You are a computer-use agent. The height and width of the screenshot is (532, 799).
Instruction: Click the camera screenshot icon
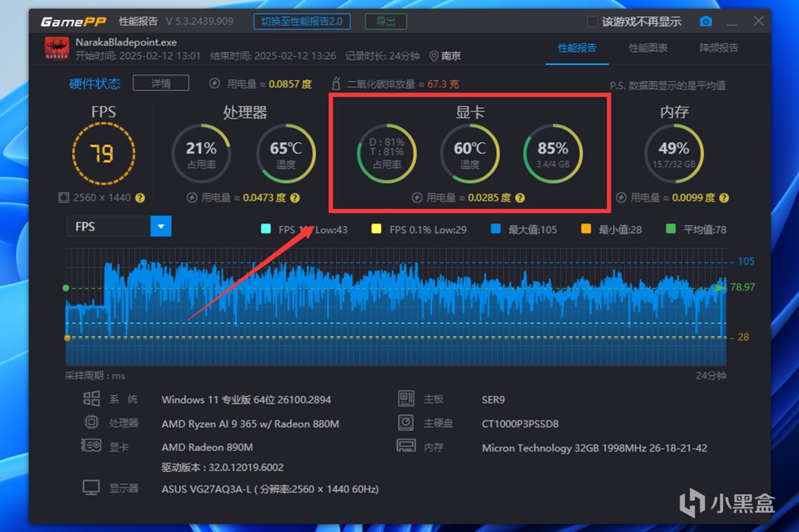pos(706,22)
